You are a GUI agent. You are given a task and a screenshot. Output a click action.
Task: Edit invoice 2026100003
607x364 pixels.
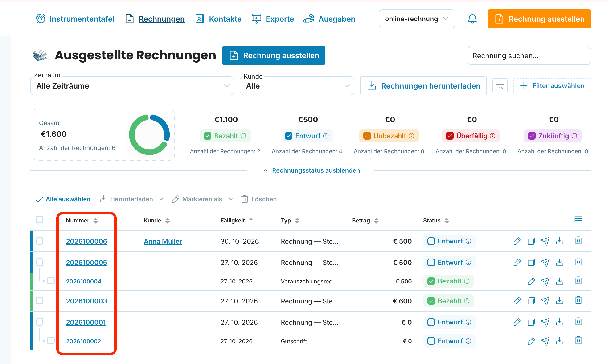pos(517,301)
